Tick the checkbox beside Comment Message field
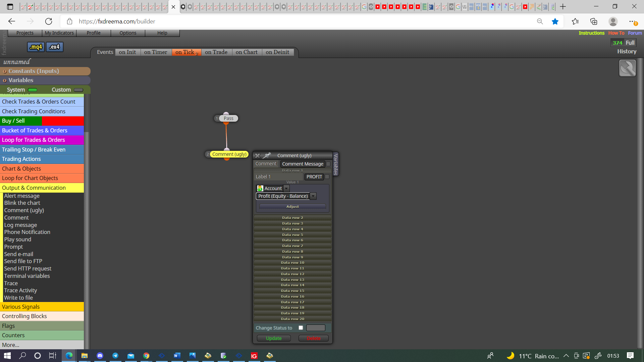This screenshot has width=644, height=362. click(328, 164)
